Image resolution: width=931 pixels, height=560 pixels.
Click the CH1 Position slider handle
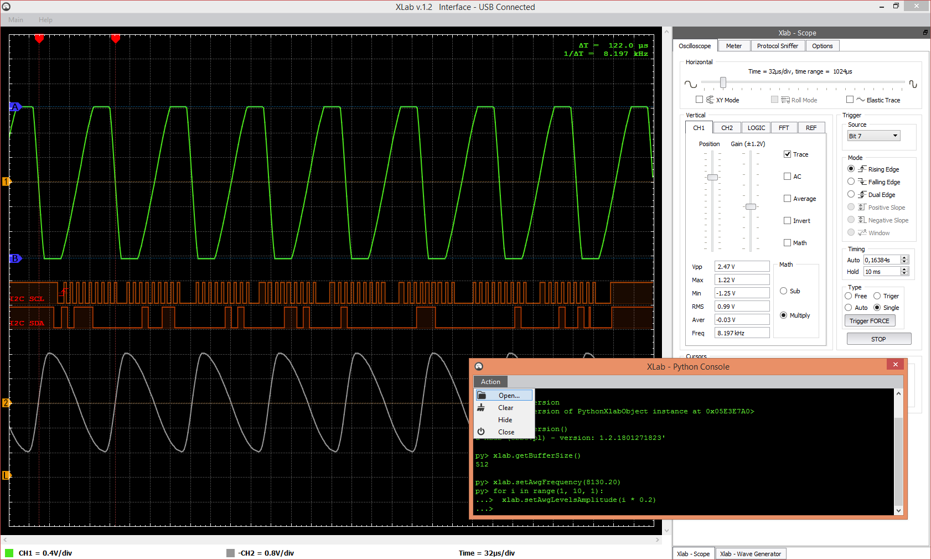click(713, 178)
